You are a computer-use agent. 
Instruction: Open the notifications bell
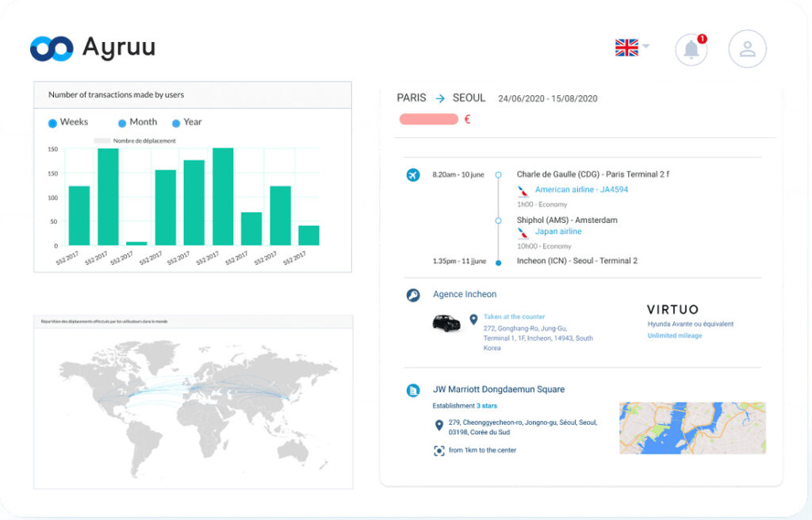(691, 49)
